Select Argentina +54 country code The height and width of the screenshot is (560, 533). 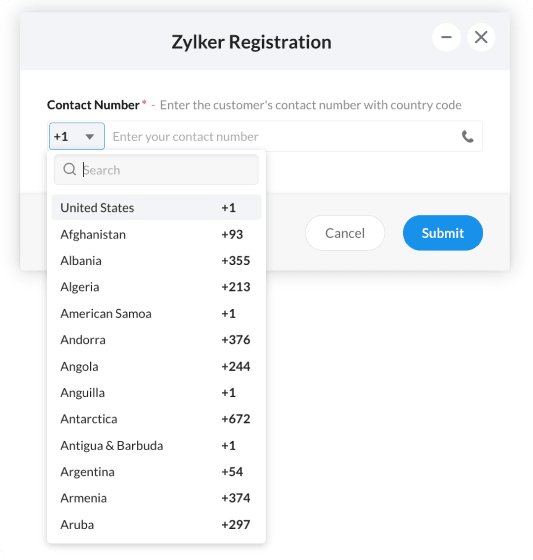[x=156, y=471]
